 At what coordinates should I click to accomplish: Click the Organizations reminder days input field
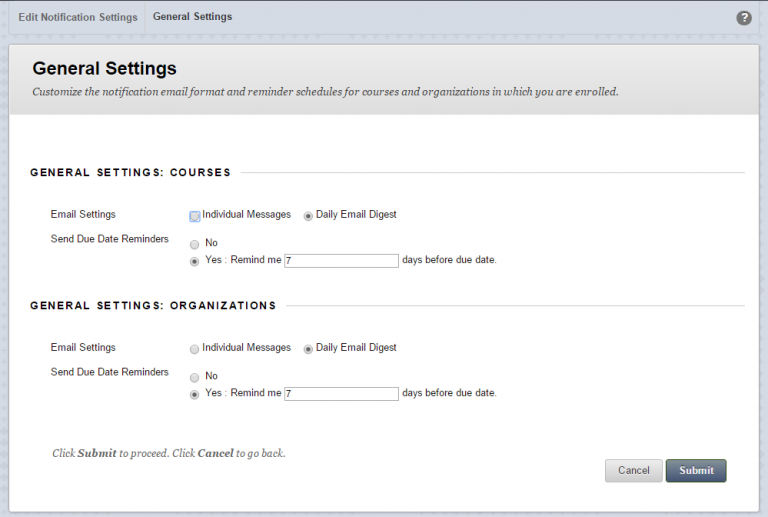tap(341, 394)
